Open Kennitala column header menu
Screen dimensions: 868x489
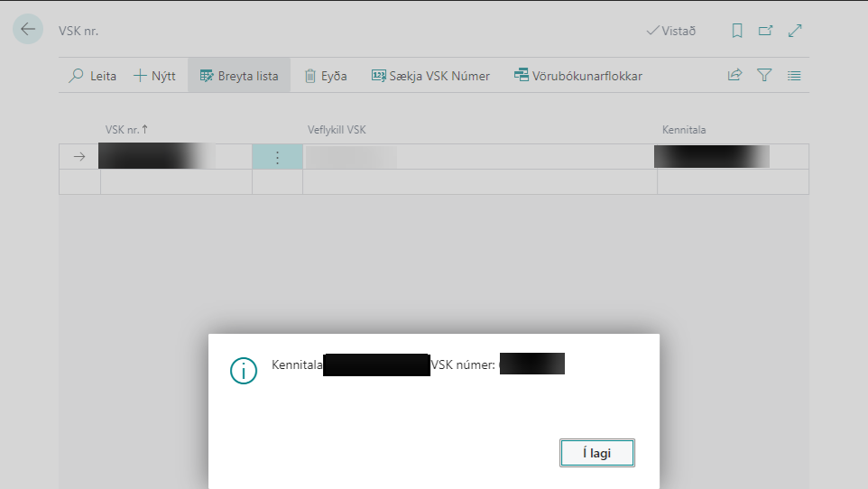[x=683, y=130]
